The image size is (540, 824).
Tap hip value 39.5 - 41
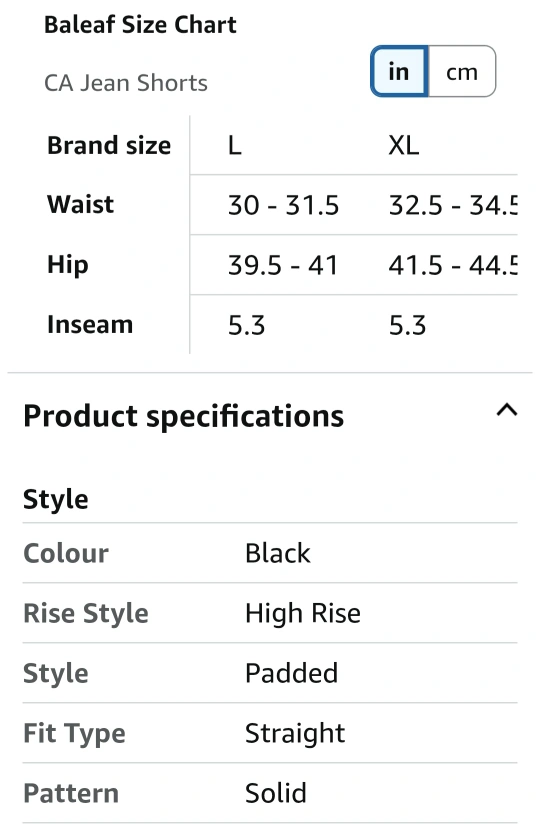pyautogui.click(x=283, y=265)
